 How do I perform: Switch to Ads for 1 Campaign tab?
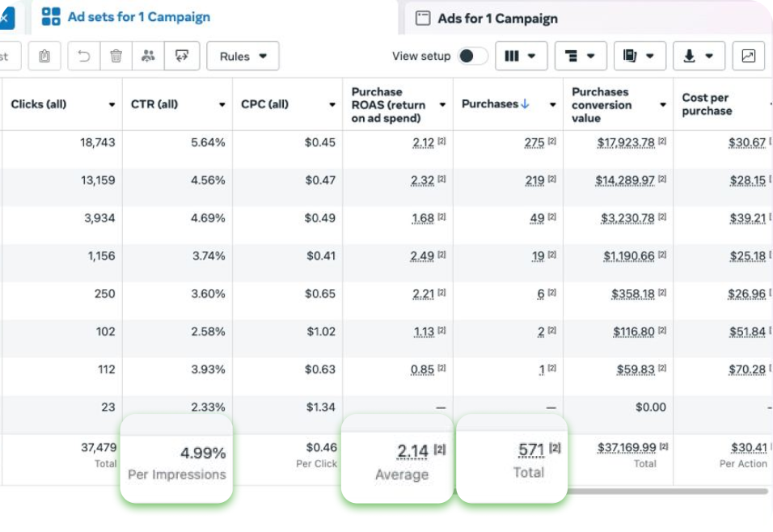click(496, 19)
